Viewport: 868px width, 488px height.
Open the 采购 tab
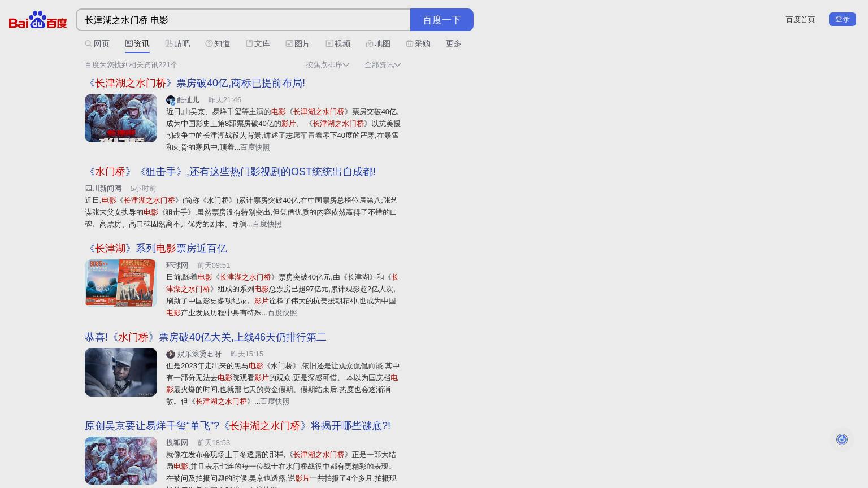pyautogui.click(x=418, y=43)
